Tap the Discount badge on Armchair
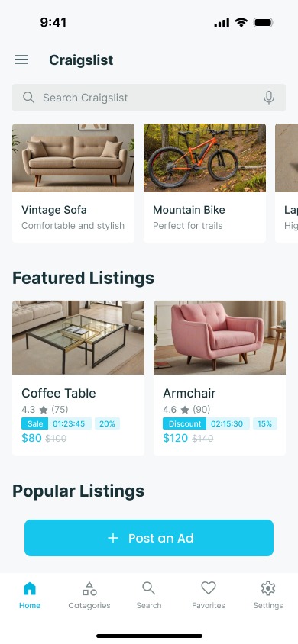This screenshot has height=644, width=298. click(185, 423)
